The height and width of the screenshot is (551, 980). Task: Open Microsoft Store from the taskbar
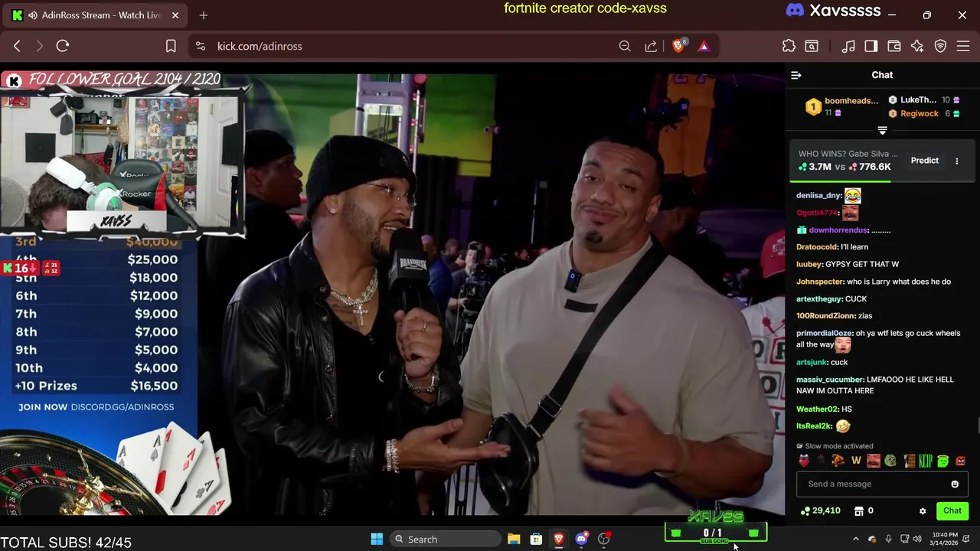[x=536, y=539]
